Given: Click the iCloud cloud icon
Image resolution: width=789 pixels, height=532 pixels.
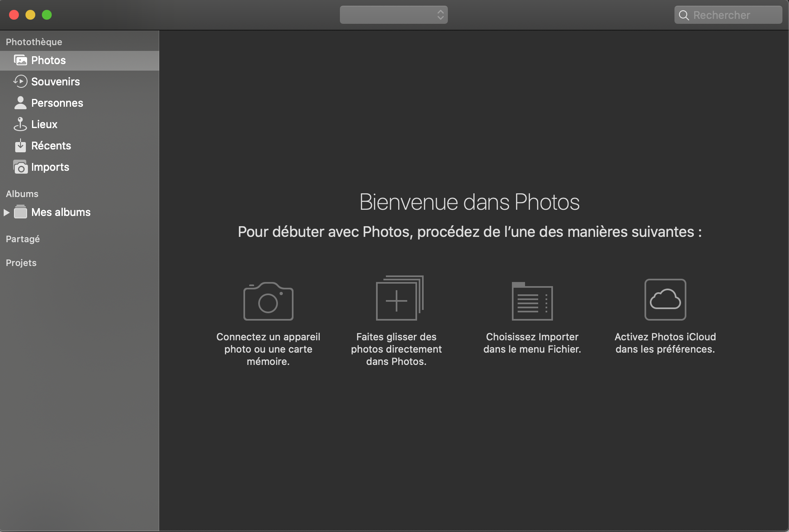Looking at the screenshot, I should [665, 299].
